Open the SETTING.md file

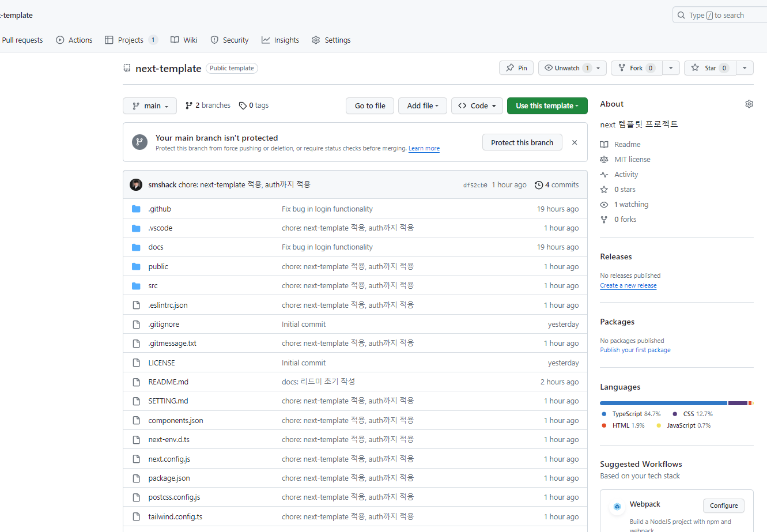pos(168,401)
